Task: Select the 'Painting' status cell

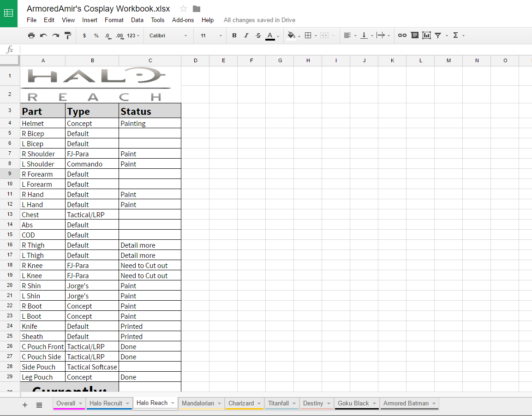Action: coord(150,123)
